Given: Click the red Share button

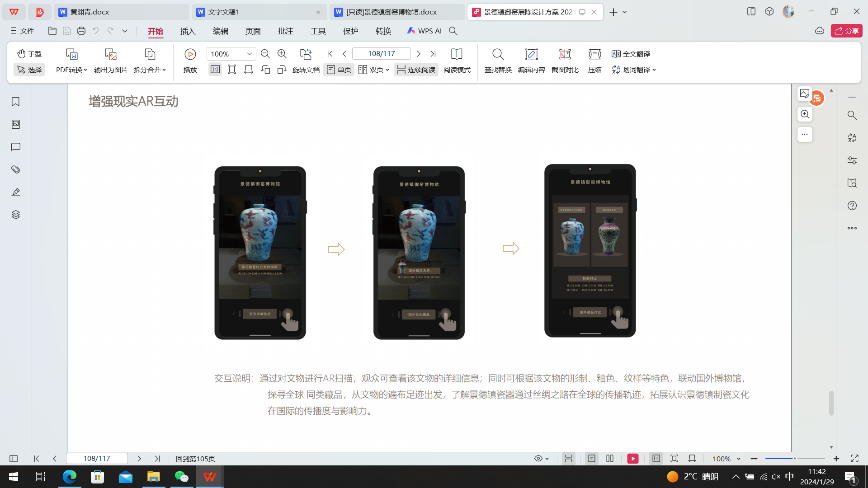Looking at the screenshot, I should click(x=846, y=31).
